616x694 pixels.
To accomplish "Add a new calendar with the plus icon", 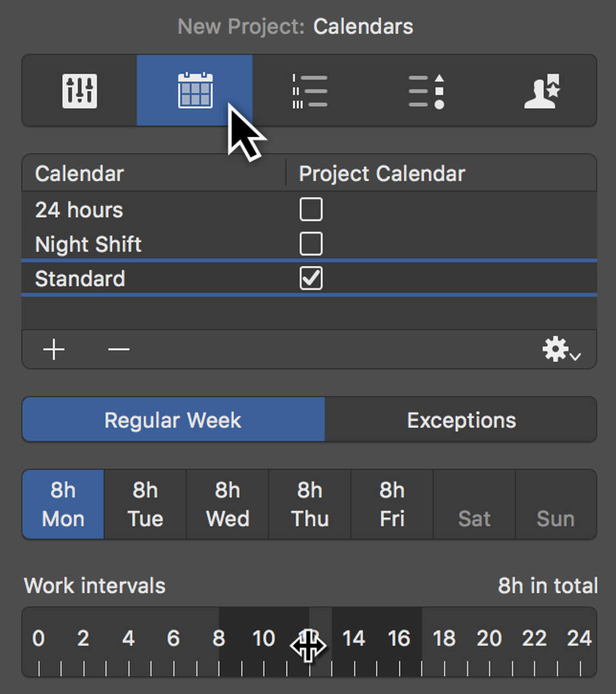I will point(54,350).
